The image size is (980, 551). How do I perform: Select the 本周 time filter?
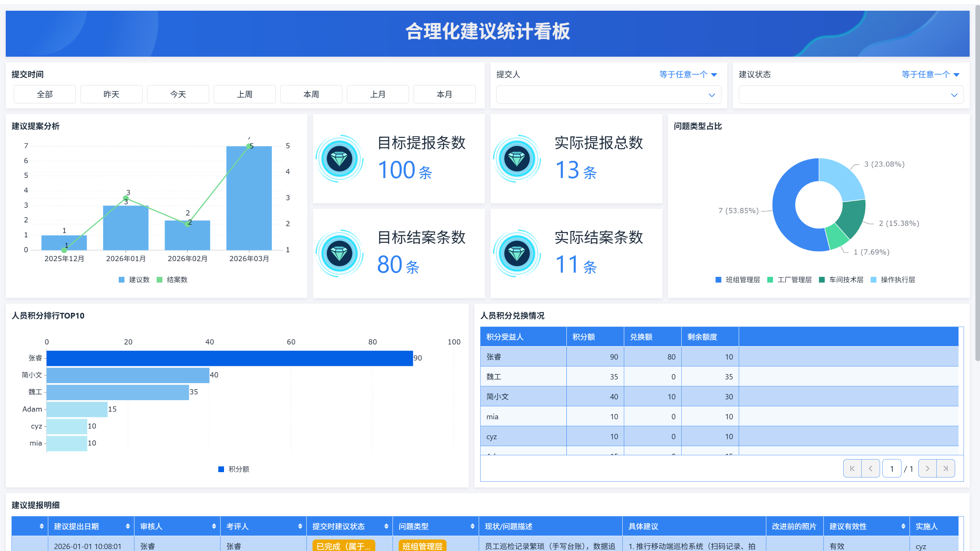coord(311,94)
